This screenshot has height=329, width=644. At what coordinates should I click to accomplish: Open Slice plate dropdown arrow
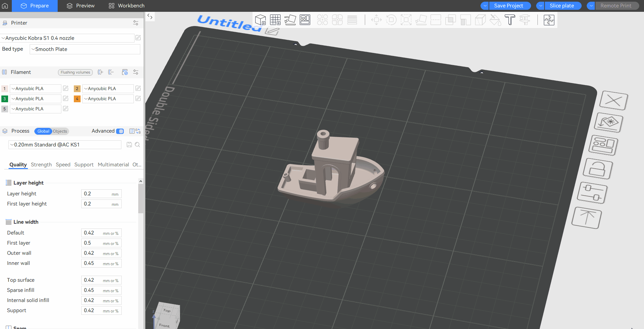pos(540,6)
